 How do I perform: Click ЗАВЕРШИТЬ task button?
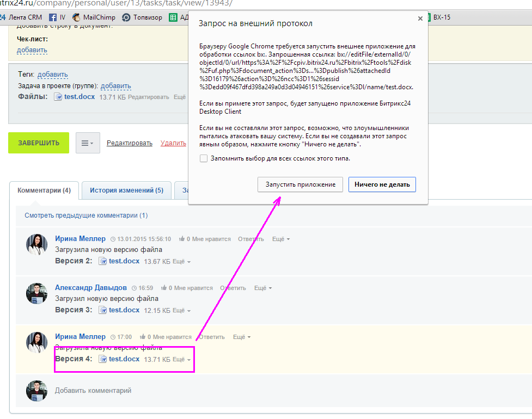point(39,143)
